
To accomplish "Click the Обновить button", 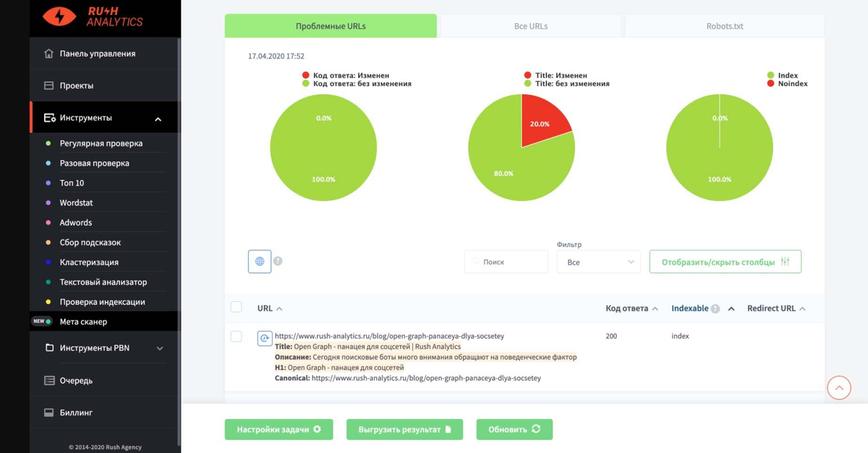I will 514,429.
